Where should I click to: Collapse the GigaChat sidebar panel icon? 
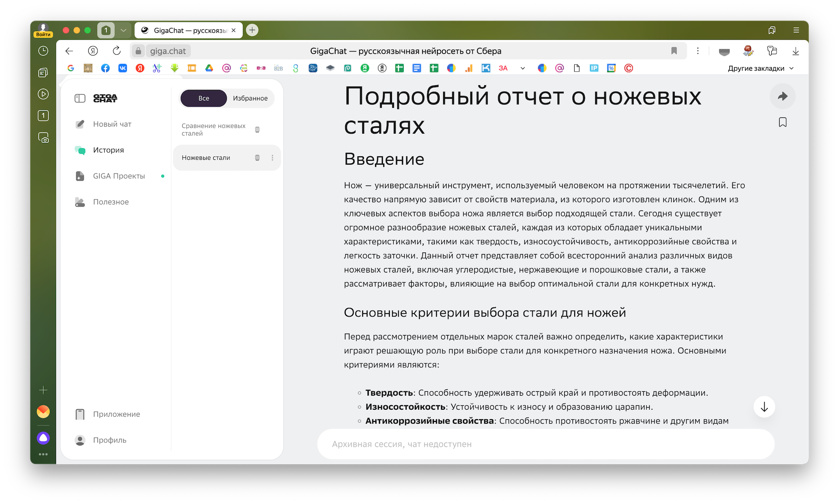click(x=80, y=98)
